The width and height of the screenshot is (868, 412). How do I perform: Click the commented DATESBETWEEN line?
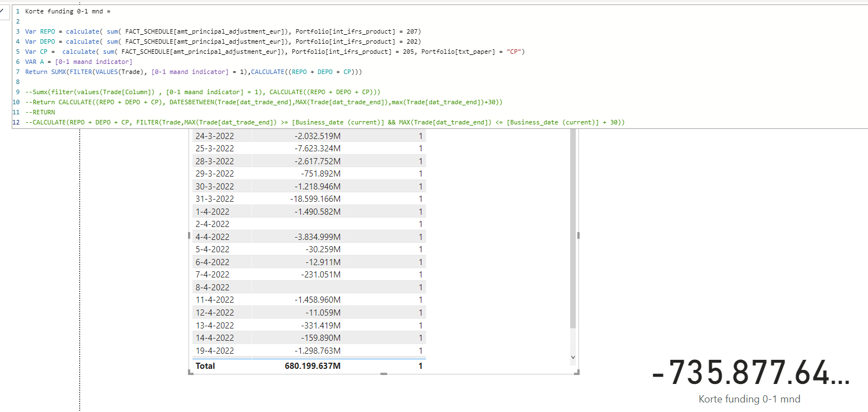(x=264, y=102)
